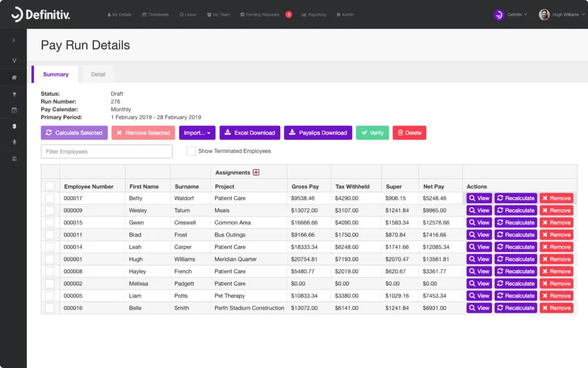Click the Excel Download button
Screen dimensions: 588x368
pyautogui.click(x=250, y=133)
